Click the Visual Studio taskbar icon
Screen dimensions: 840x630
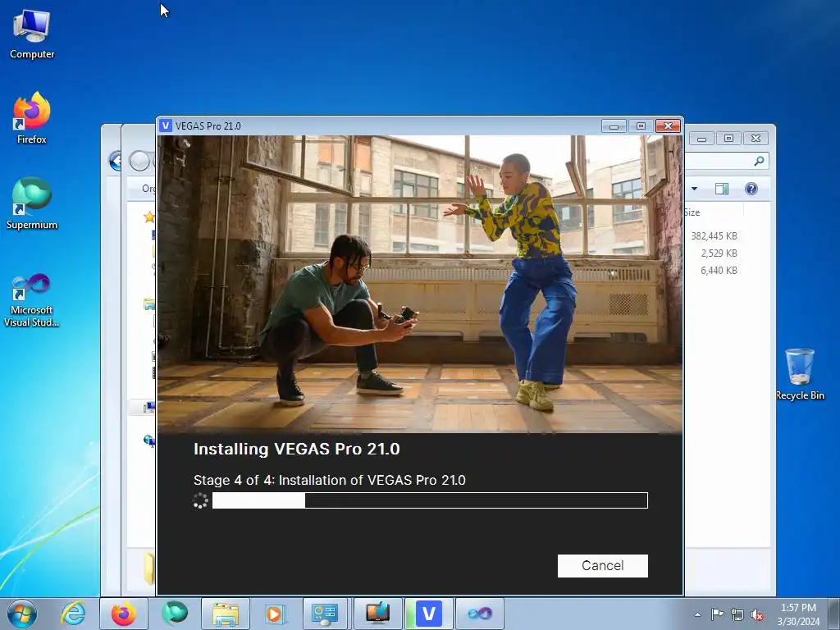[479, 614]
